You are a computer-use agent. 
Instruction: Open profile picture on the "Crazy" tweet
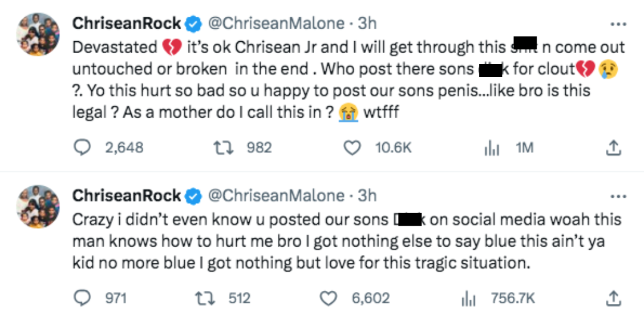pos(38,206)
